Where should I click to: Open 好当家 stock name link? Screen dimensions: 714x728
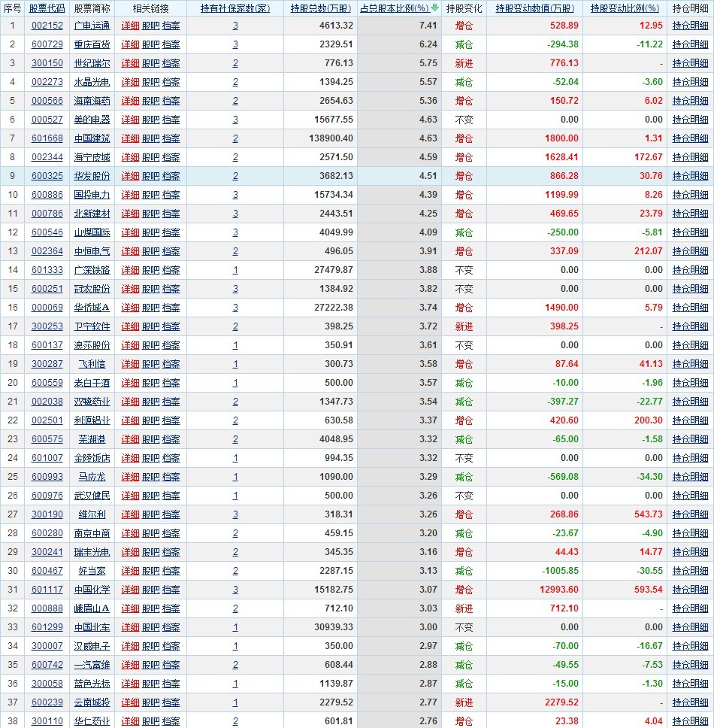click(92, 571)
